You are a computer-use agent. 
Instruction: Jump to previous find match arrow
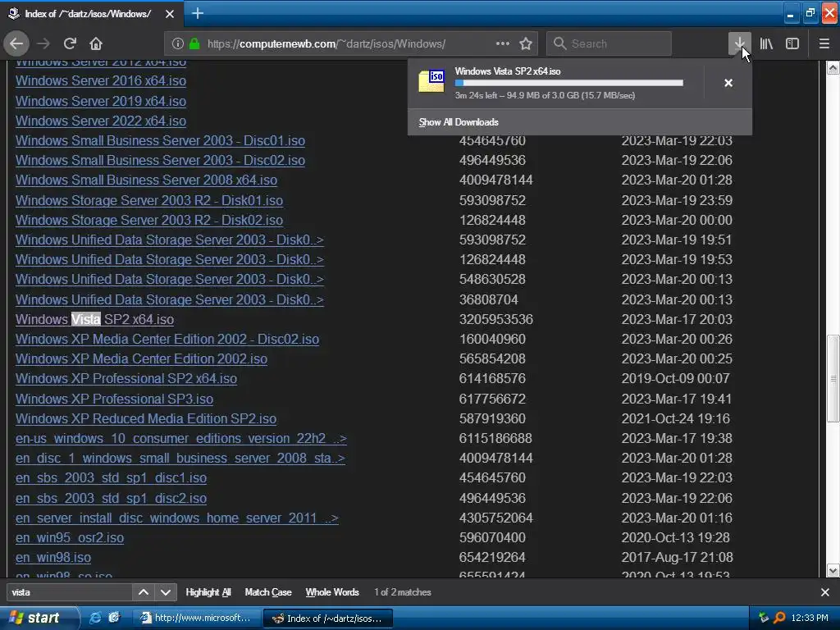click(143, 592)
